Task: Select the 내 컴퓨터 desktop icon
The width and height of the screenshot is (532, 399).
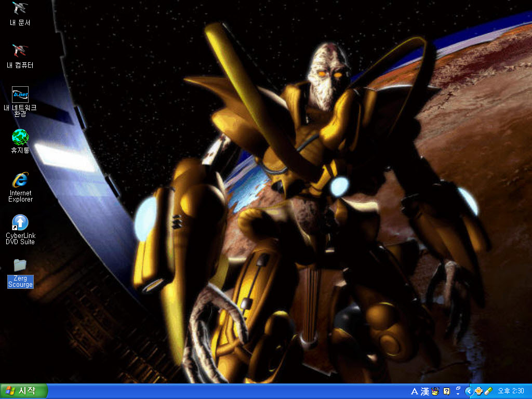Action: coord(20,51)
